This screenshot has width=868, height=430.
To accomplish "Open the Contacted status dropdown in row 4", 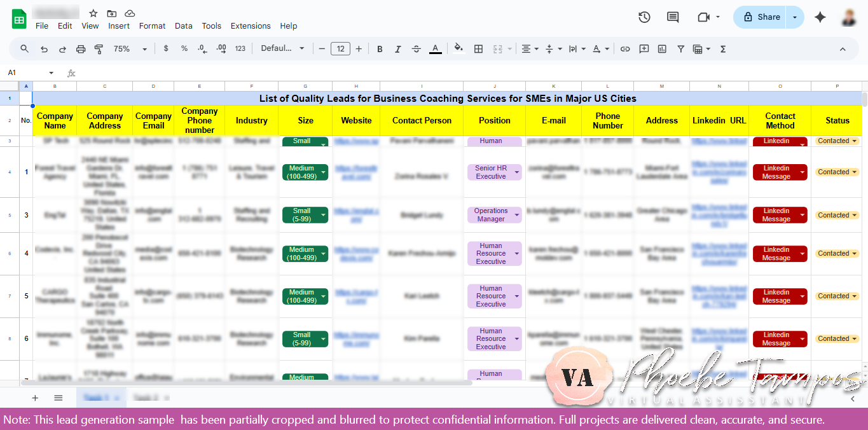I will [x=855, y=172].
